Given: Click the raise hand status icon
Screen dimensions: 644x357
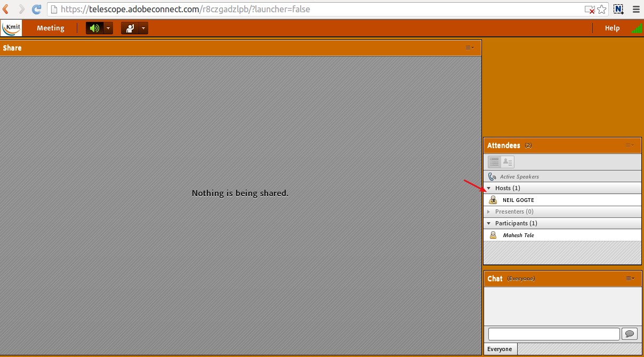Looking at the screenshot, I should 130,28.
